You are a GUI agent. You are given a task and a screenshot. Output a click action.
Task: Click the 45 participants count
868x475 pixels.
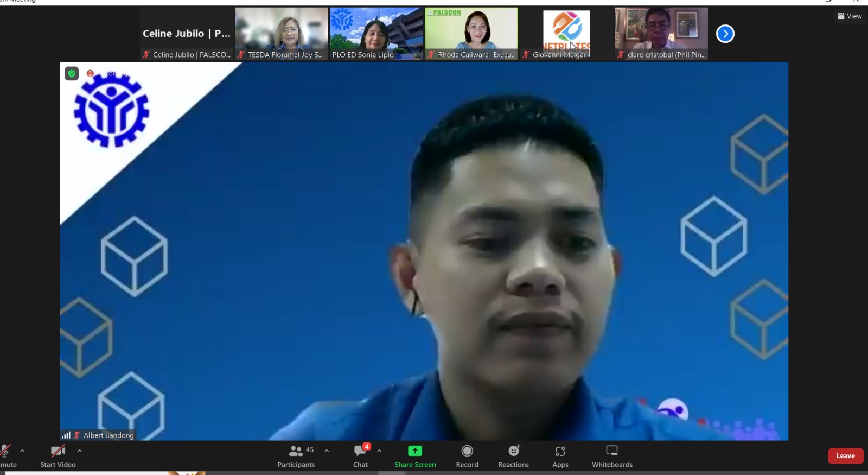click(x=310, y=450)
